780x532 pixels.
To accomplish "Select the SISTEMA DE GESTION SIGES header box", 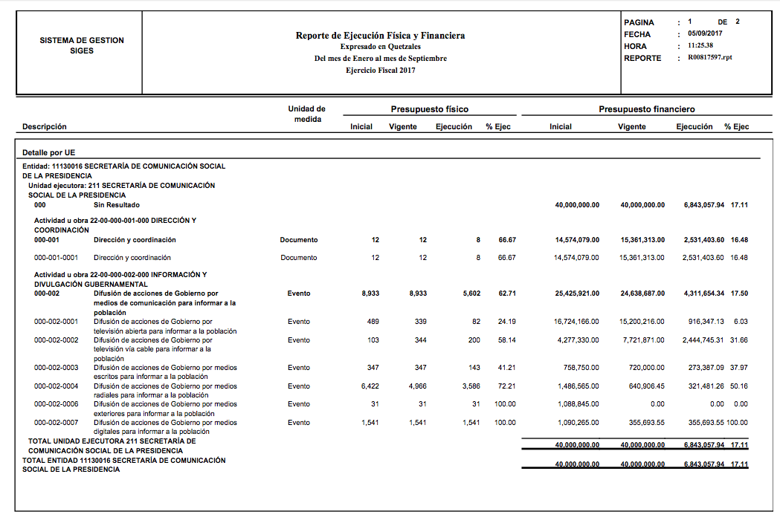I will click(82, 45).
